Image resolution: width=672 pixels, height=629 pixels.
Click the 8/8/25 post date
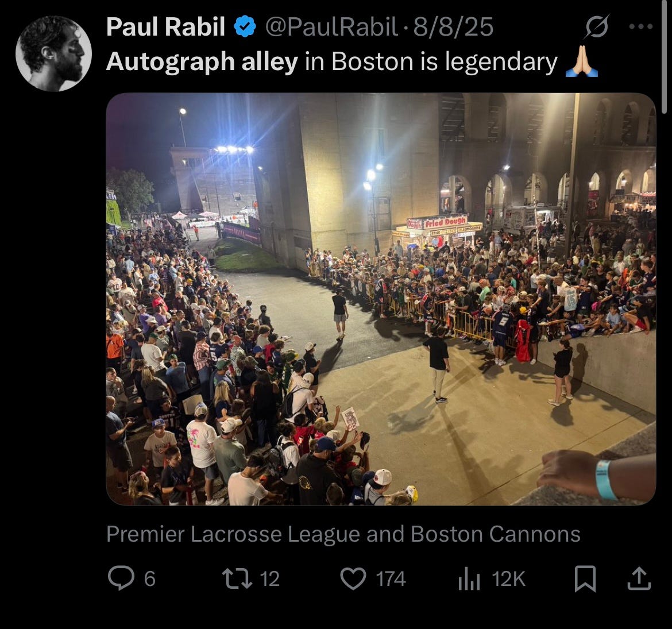point(453,26)
